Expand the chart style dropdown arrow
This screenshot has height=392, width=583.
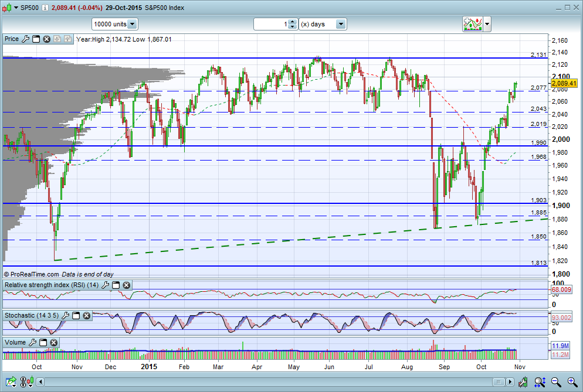tap(487, 24)
